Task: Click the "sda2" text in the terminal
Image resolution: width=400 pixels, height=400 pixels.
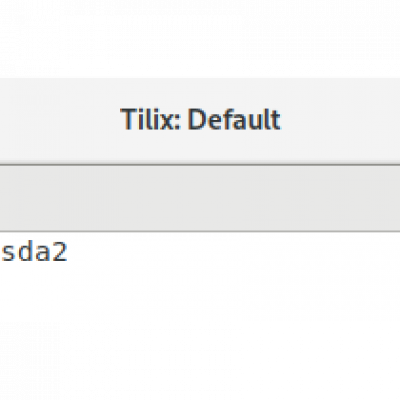Action: pos(34,252)
